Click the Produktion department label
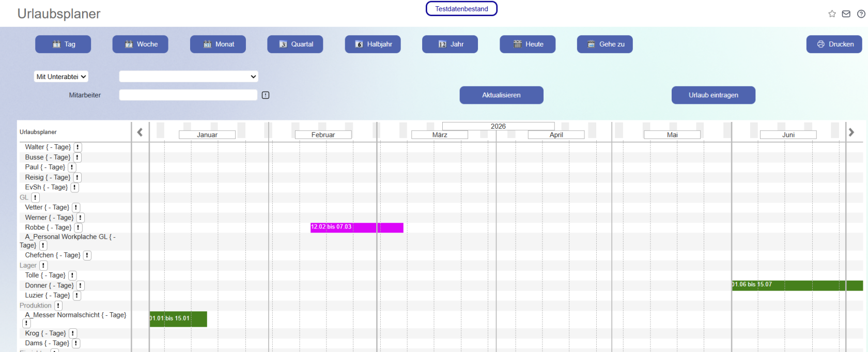The height and width of the screenshot is (352, 868). tap(36, 305)
